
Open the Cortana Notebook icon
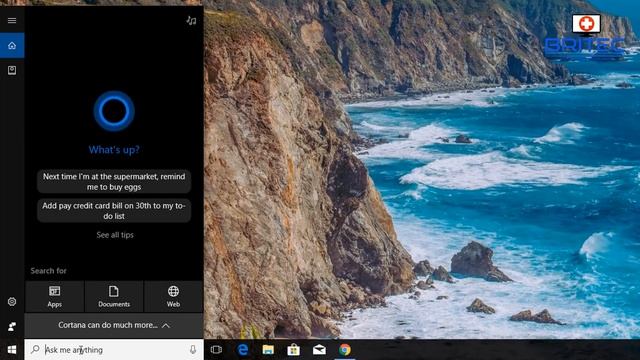coord(12,70)
